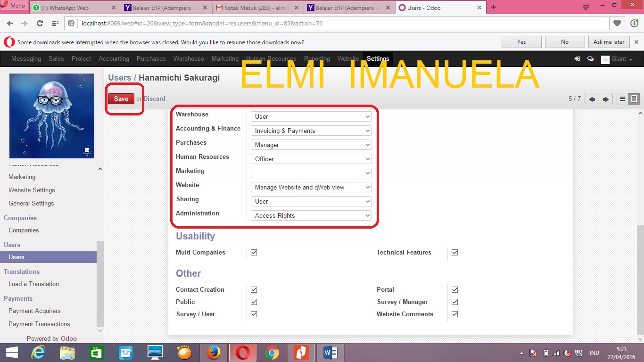The width and height of the screenshot is (644, 362).
Task: Go to next user record arrow
Action: tap(606, 99)
